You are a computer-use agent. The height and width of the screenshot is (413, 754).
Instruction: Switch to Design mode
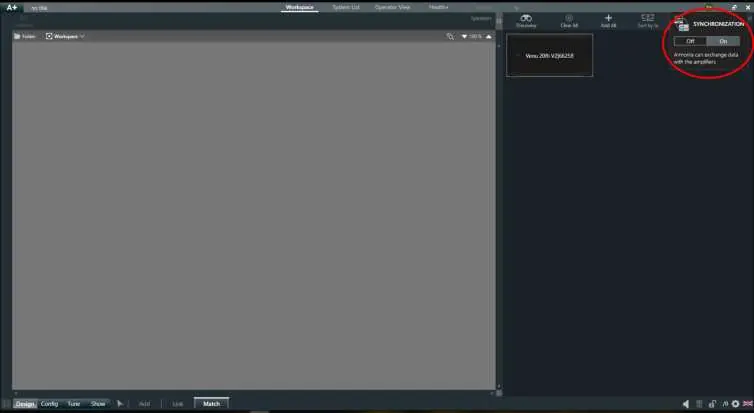25,404
